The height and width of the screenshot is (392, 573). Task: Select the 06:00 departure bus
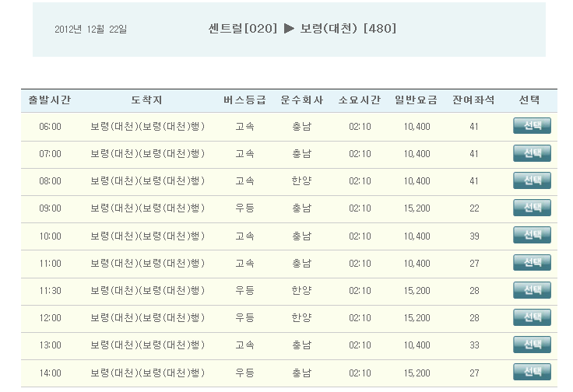[532, 126]
